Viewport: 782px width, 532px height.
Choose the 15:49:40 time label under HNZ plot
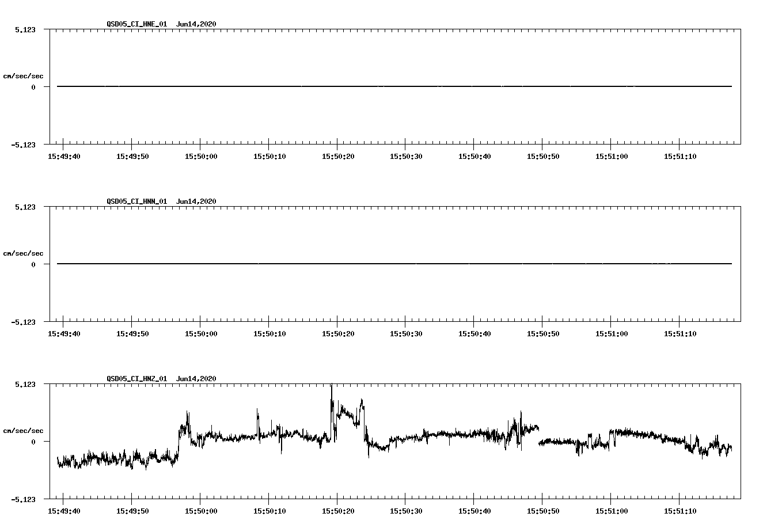click(x=64, y=511)
